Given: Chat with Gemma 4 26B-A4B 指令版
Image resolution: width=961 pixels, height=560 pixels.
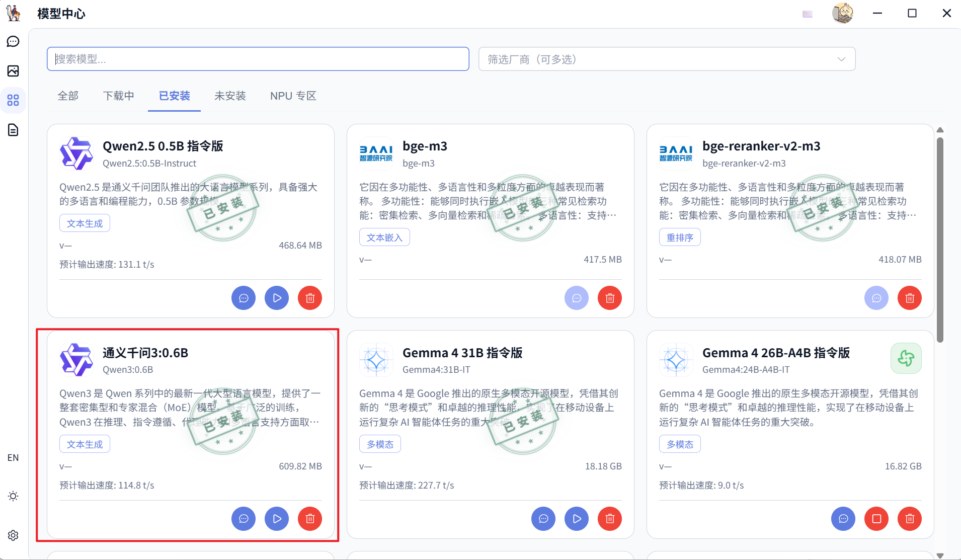Looking at the screenshot, I should [x=843, y=519].
